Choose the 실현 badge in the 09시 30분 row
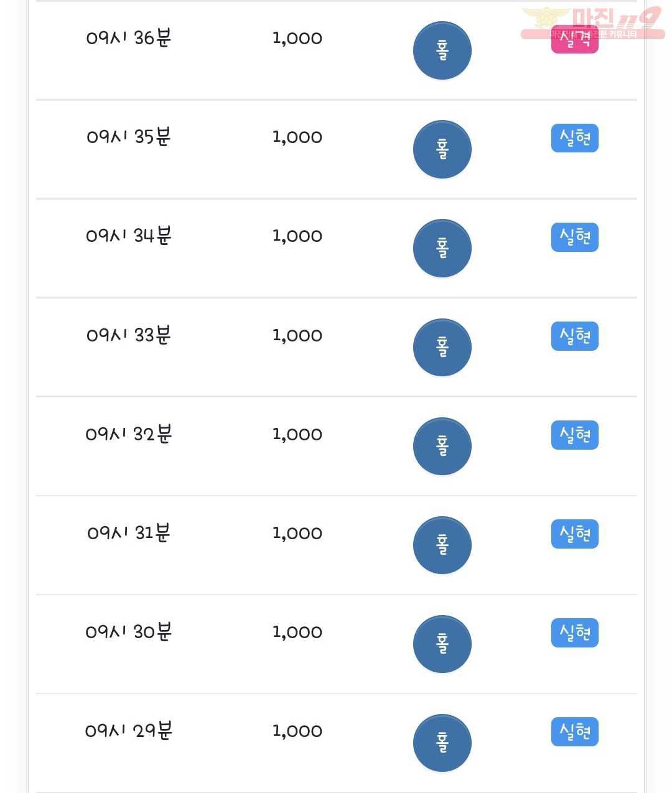This screenshot has width=672, height=793. 575,633
